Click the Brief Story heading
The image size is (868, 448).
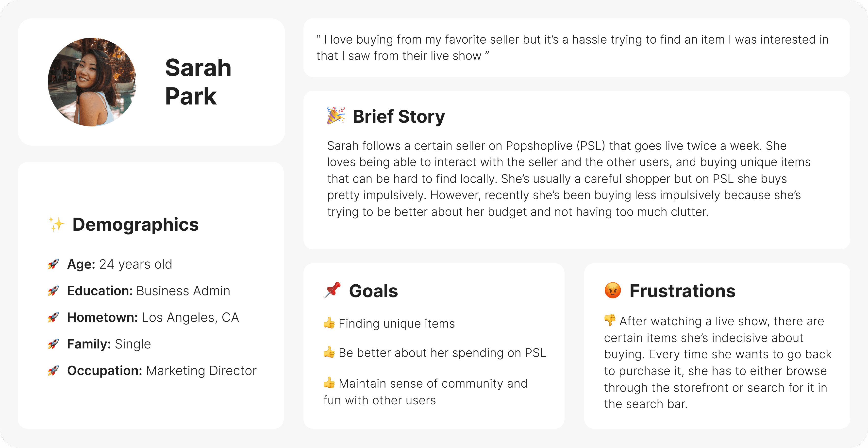click(399, 116)
